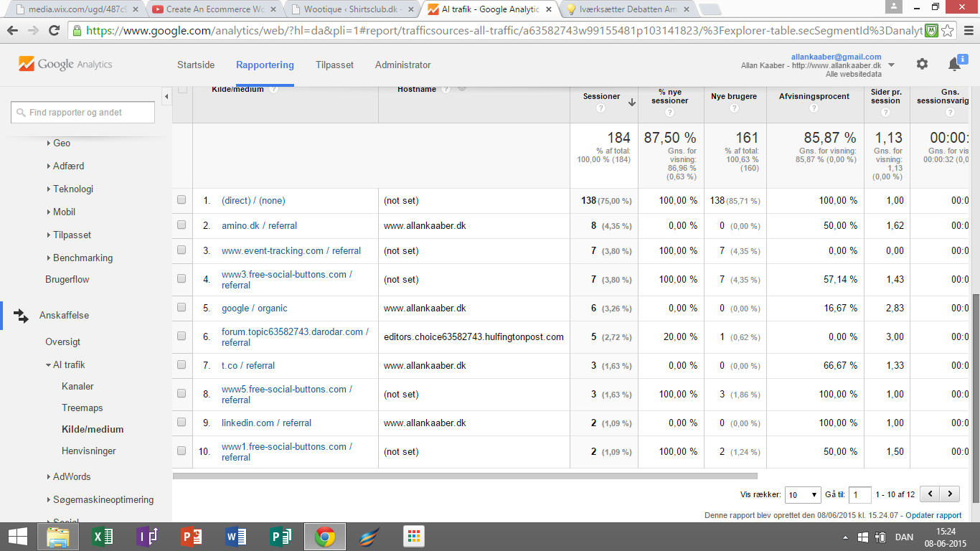Go to previous page of table rows
Viewport: 980px width, 551px height.
click(930, 494)
